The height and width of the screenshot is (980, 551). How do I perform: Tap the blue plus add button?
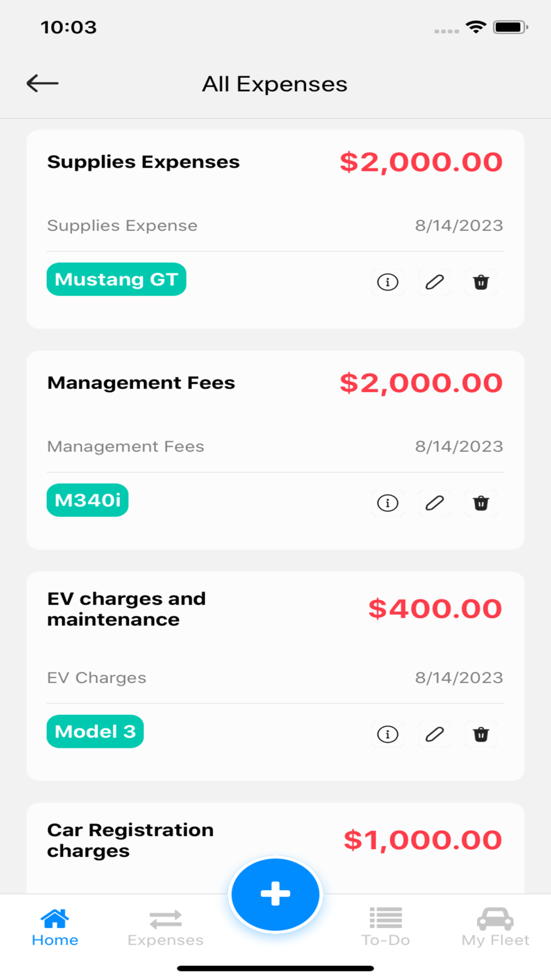click(275, 894)
